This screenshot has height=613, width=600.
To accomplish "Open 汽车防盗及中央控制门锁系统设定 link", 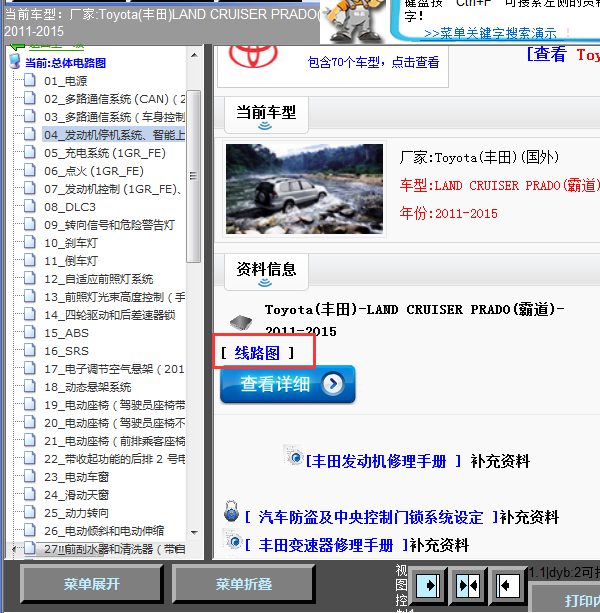I will (x=371, y=517).
